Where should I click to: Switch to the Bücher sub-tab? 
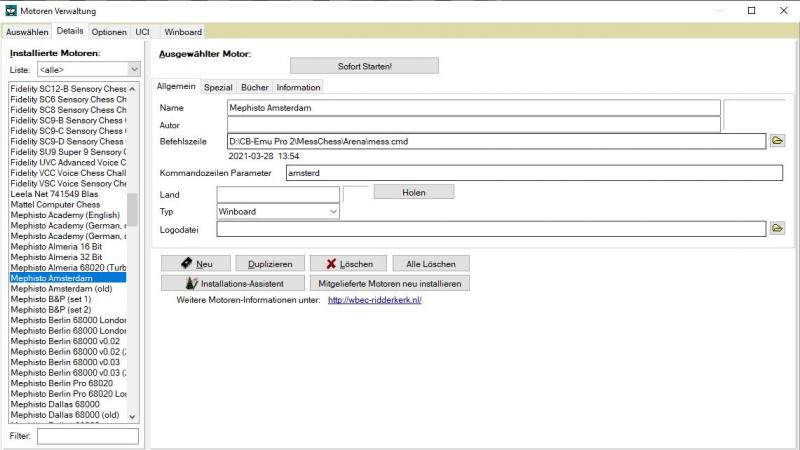(254, 88)
